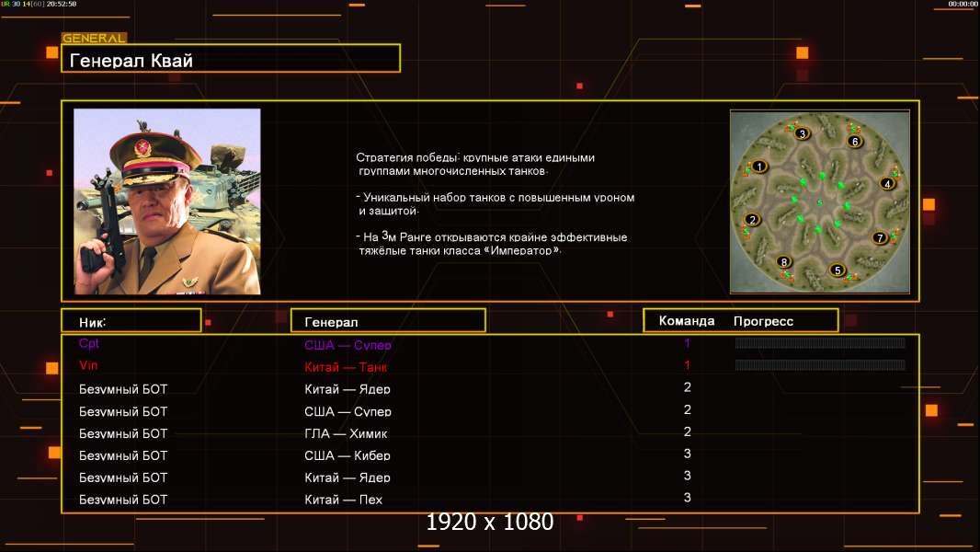Select the player name 'Cpt'
This screenshot has width=980, height=552.
(x=89, y=343)
